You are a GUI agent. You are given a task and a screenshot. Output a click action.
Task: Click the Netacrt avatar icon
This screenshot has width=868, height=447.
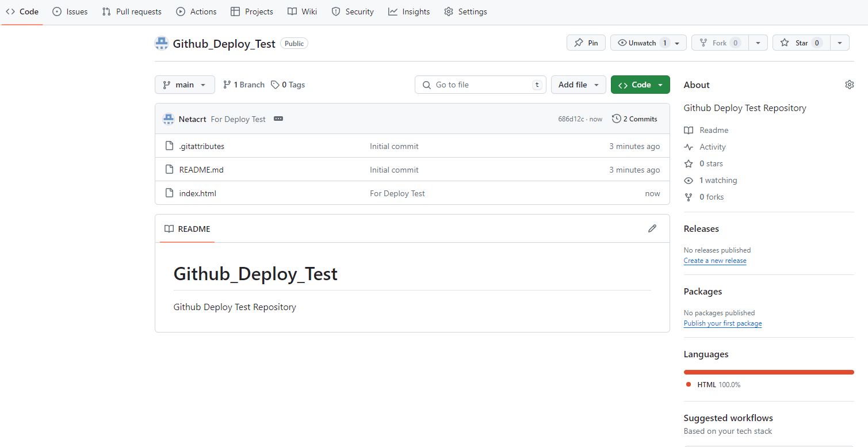[x=169, y=119]
